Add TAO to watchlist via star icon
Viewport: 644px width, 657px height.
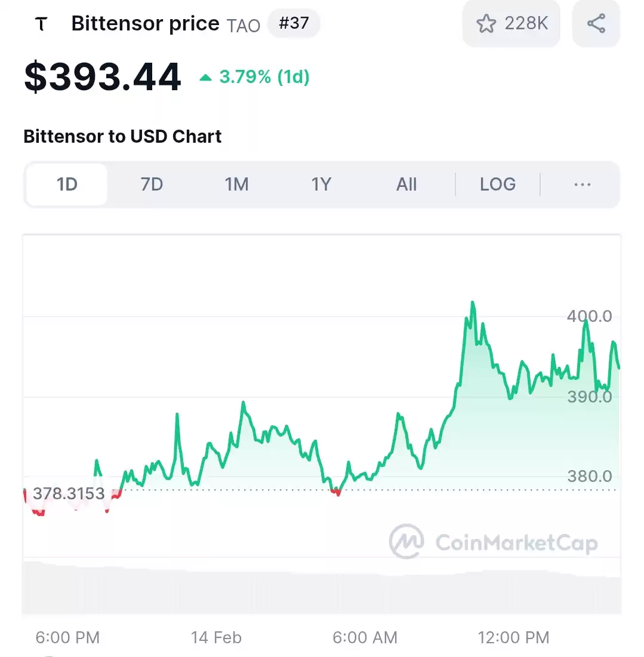[x=486, y=23]
